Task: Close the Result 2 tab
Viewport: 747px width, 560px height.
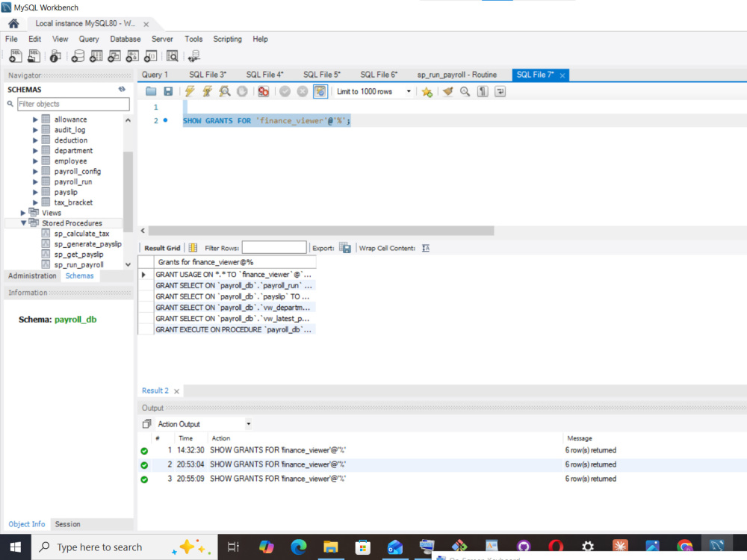Action: 177,391
